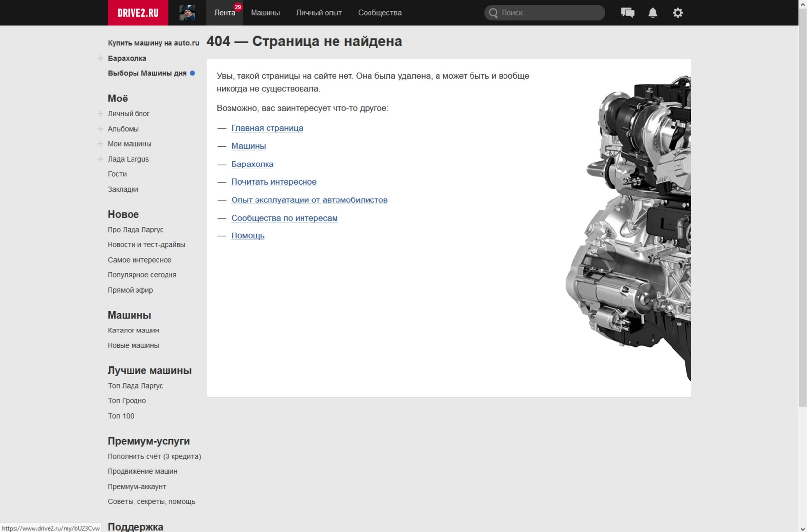This screenshot has height=532, width=807.
Task: Follow the Почитать интересное link
Action: point(274,182)
